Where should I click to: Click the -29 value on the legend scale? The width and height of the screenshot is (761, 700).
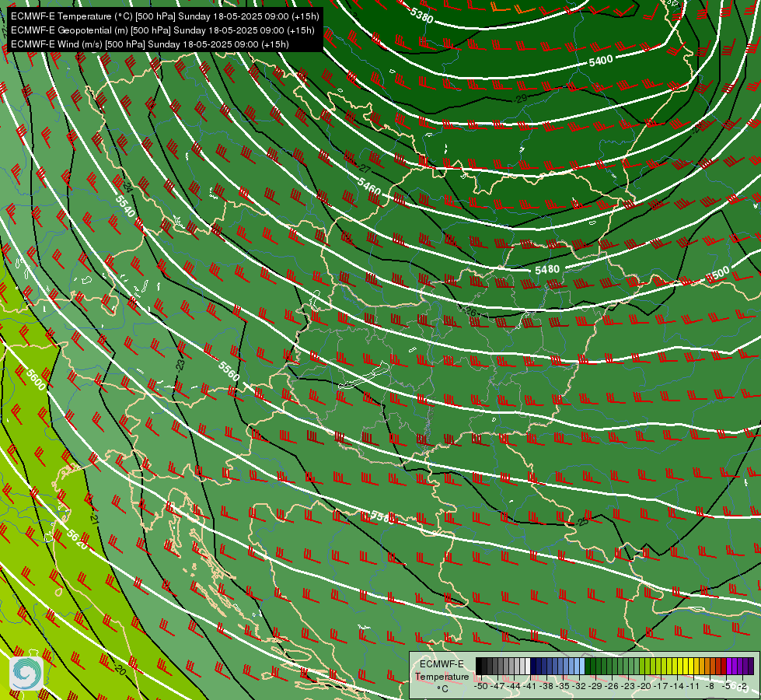[x=595, y=686]
